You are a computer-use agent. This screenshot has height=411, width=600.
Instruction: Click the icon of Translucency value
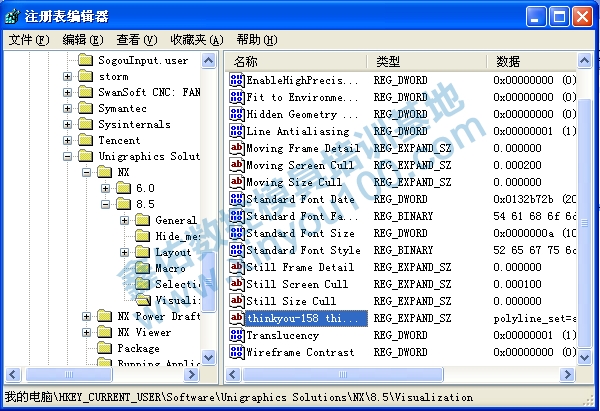tap(236, 335)
